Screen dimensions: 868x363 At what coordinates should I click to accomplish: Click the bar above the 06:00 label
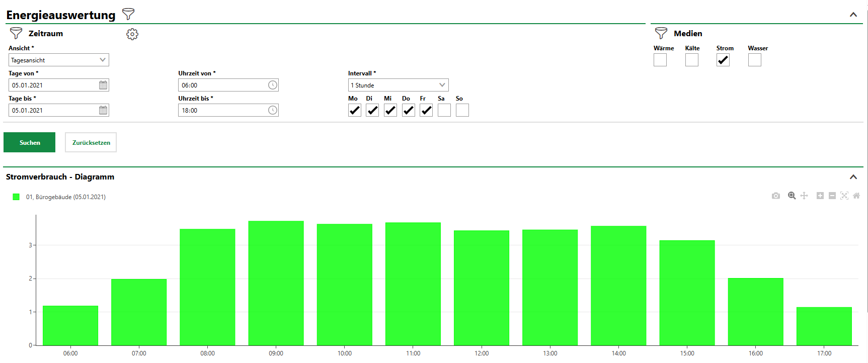coord(70,326)
